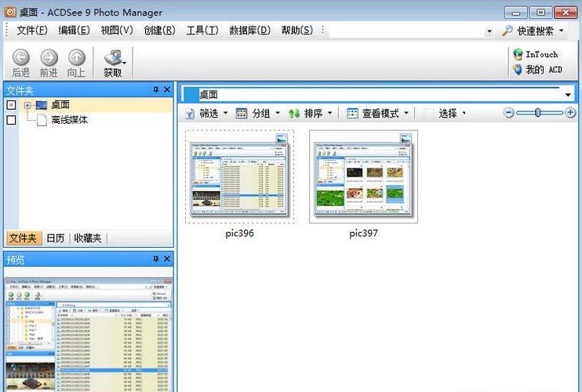582x392 pixels.
Task: Switch to the 文件夹 tab
Action: coord(24,238)
